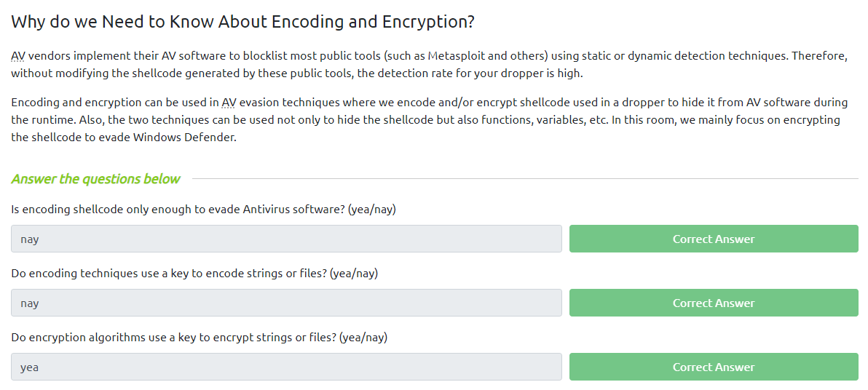Hit Correct Answer button next to the "yea" field
Screen dimensions: 868x390
click(x=713, y=367)
